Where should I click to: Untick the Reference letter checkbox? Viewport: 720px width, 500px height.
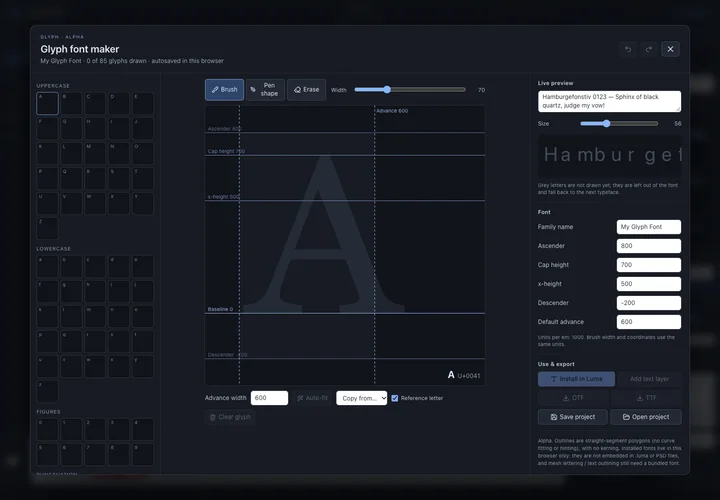pos(395,398)
